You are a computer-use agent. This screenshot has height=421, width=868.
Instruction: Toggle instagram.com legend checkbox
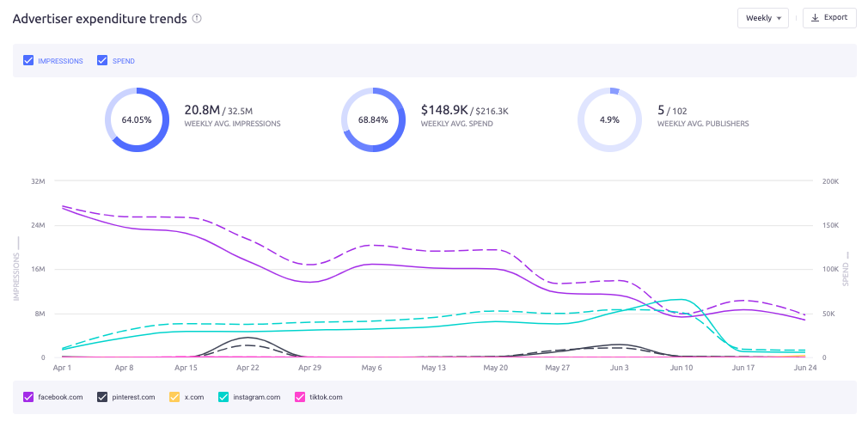click(x=223, y=397)
